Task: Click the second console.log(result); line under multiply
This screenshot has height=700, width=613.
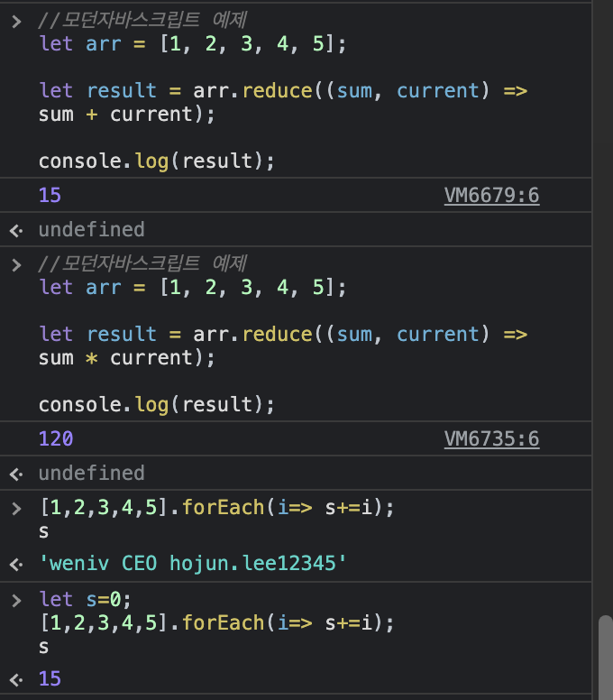Action: 157,404
